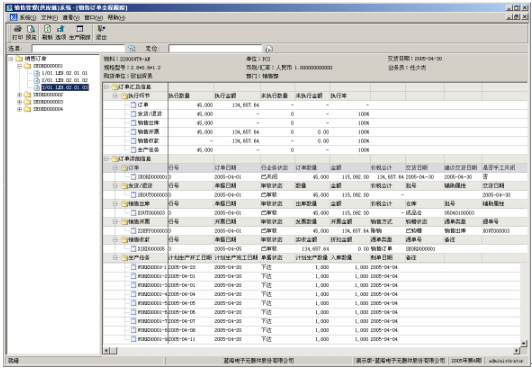The height and width of the screenshot is (368, 532).
Task: Expand the second sales order folder node
Action: point(20,95)
